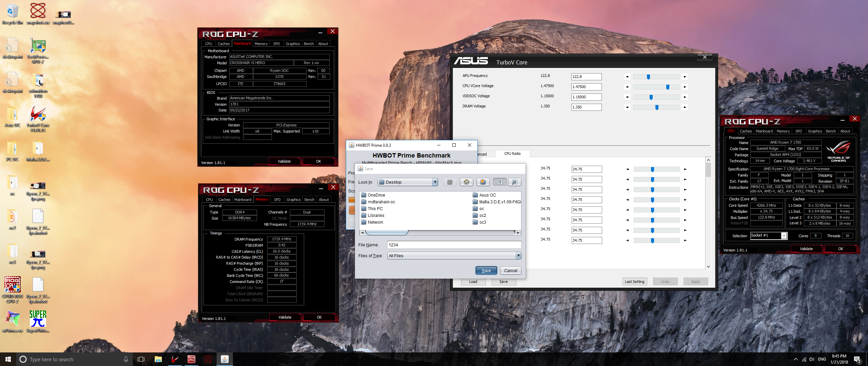The image size is (868, 366).
Task: Open the Files of Type dropdown
Action: point(518,256)
